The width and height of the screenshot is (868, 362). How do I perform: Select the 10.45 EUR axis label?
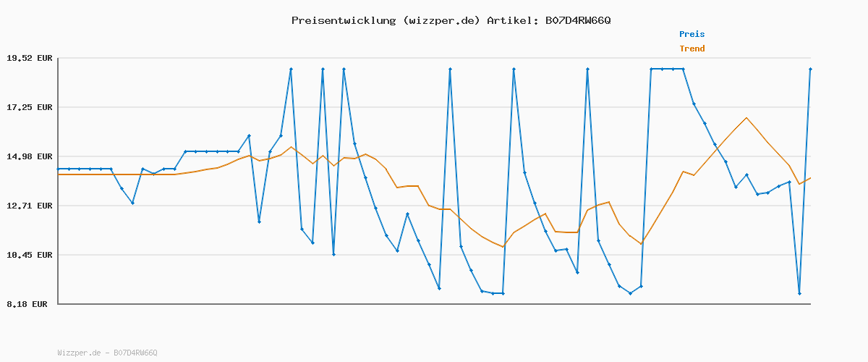(30, 255)
